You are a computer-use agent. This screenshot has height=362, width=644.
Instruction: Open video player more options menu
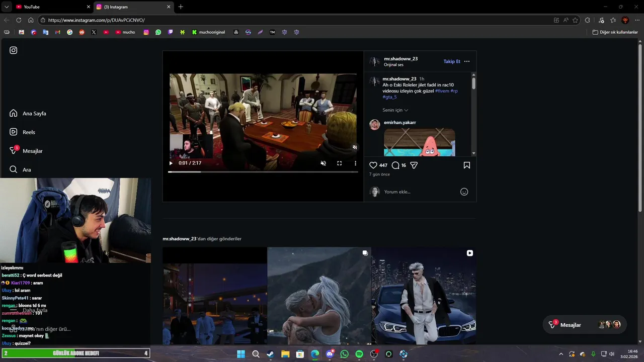355,163
